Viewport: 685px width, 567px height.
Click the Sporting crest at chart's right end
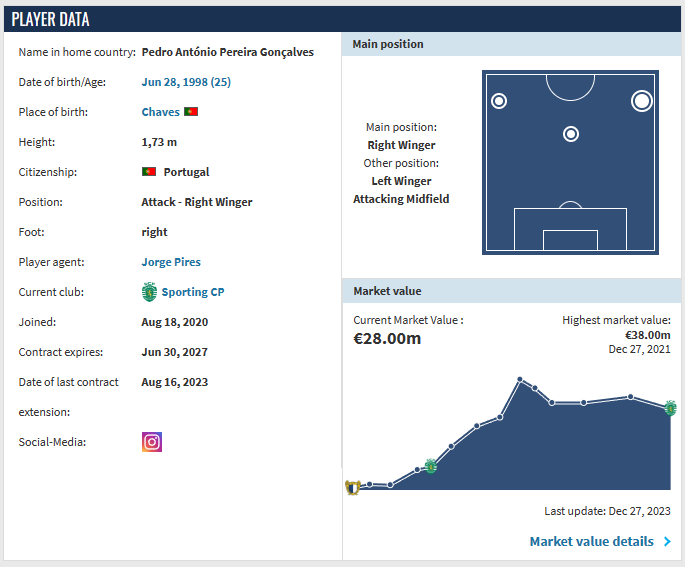[x=670, y=408]
